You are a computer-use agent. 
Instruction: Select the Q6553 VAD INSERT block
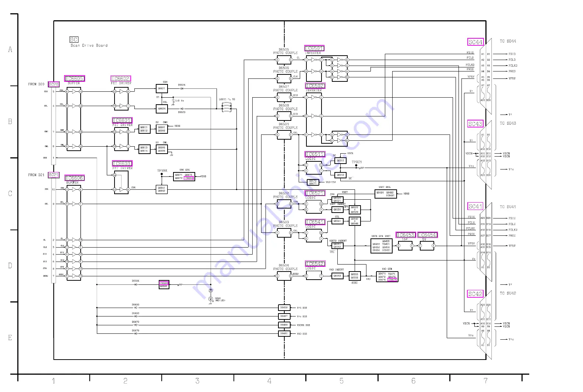coord(337,276)
